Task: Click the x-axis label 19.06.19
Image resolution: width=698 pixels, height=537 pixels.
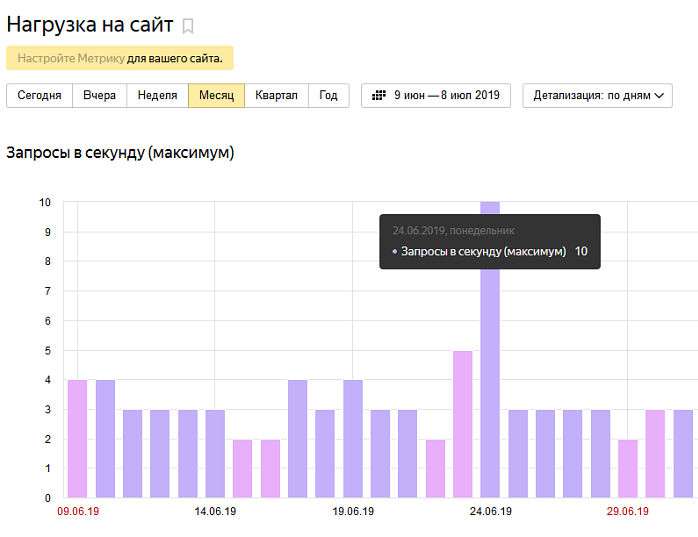Action: pos(353,511)
